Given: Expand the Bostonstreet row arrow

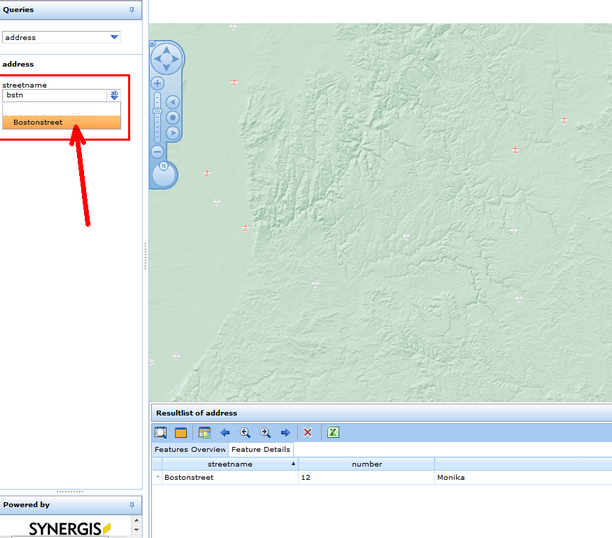Looking at the screenshot, I should point(158,477).
